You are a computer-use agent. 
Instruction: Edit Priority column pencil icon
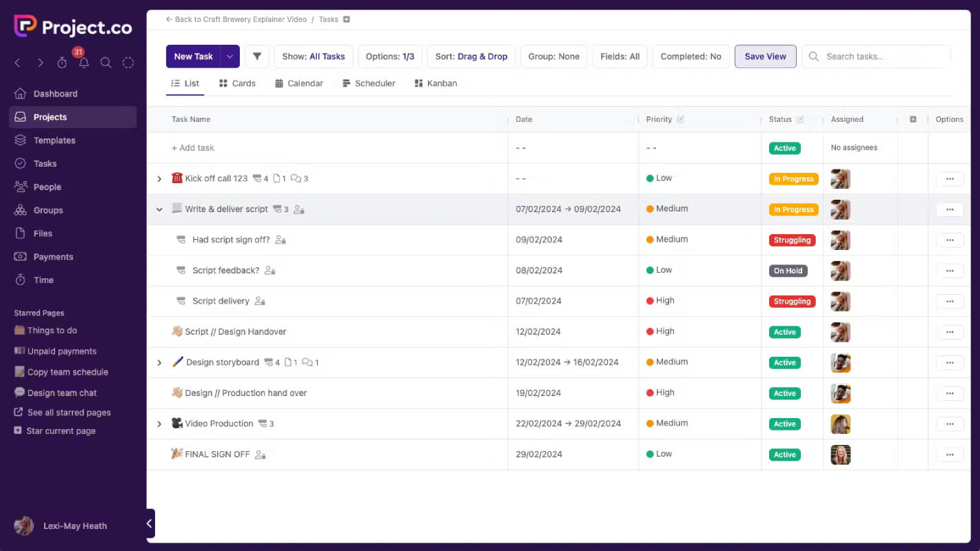click(681, 119)
